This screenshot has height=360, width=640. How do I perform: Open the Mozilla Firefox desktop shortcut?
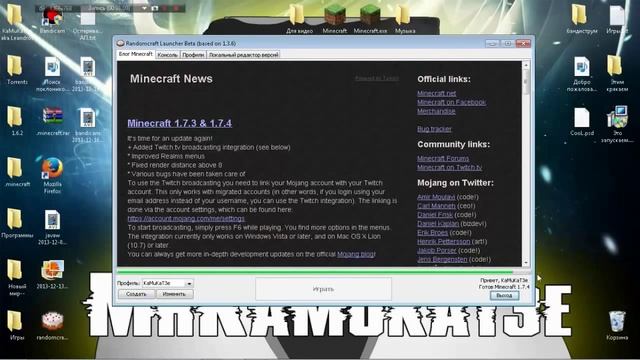(52, 176)
